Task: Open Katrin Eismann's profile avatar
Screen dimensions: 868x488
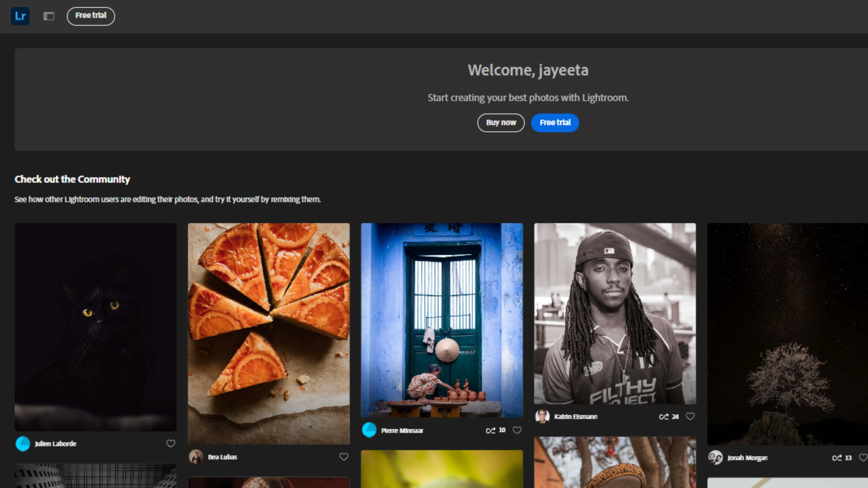Action: pos(542,417)
